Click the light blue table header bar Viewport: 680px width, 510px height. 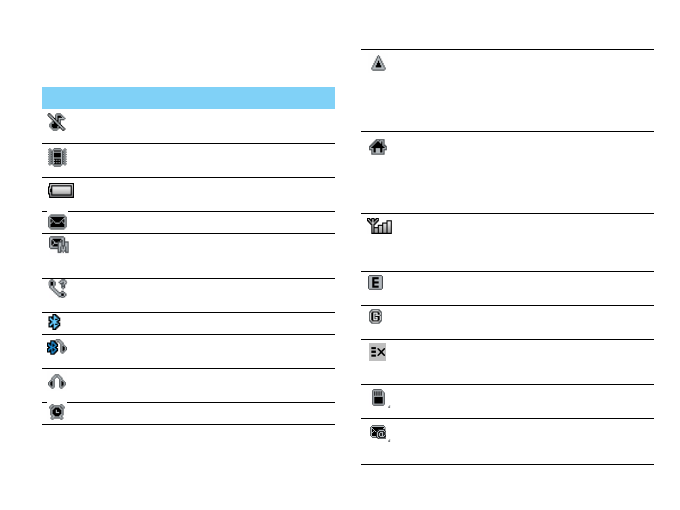pyautogui.click(x=188, y=97)
